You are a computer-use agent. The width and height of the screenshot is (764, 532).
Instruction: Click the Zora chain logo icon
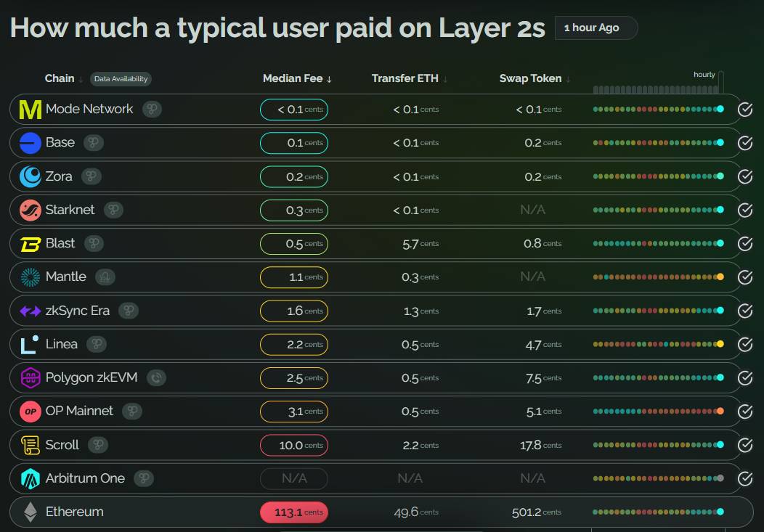click(x=31, y=176)
